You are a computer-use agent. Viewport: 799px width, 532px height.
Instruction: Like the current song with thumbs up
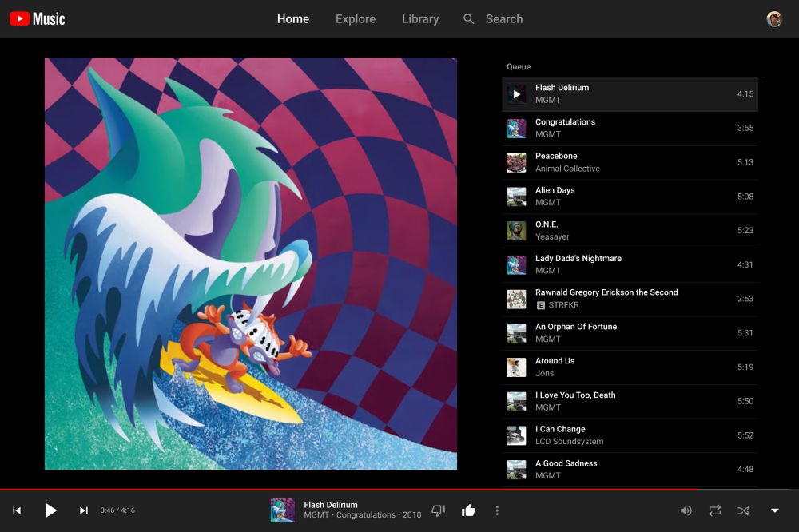[468, 510]
